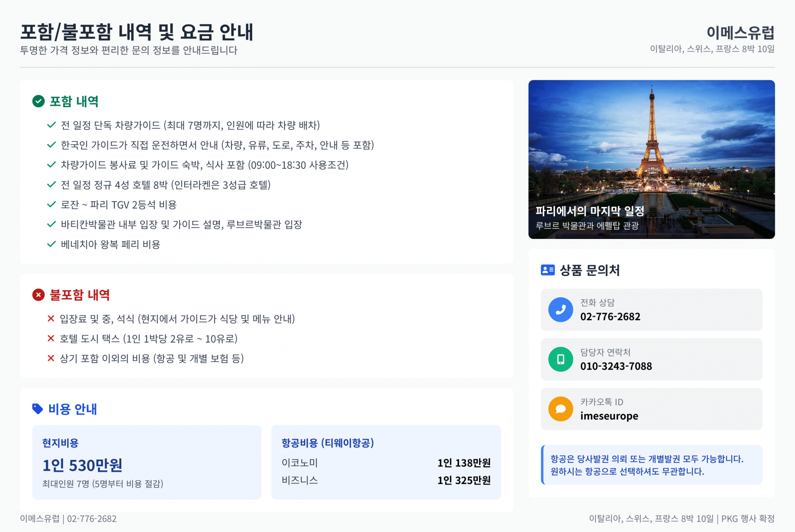
Task: Click the photo subtitle 루브르 박물관과 에펠탑 관광
Action: (587, 226)
